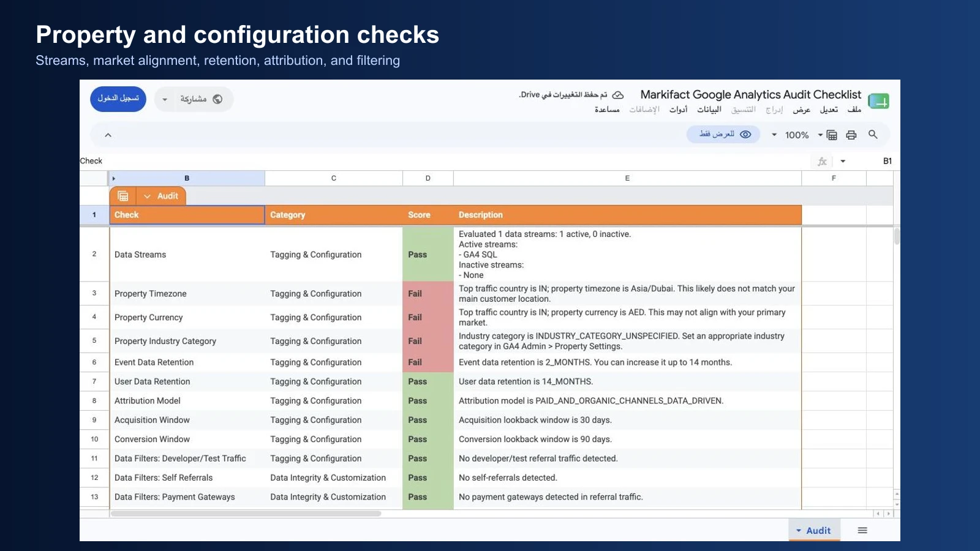
Task: Click the scroll down arrow
Action: click(x=897, y=504)
